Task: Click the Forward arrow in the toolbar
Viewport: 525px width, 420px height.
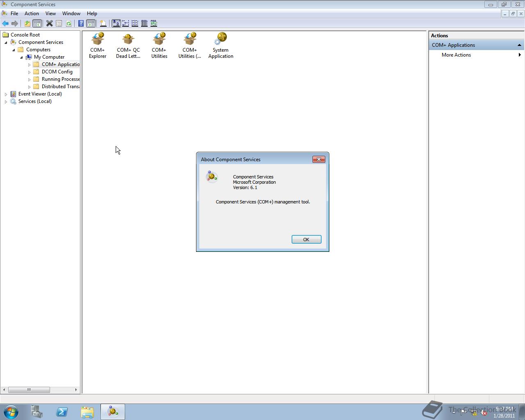Action: [x=15, y=23]
